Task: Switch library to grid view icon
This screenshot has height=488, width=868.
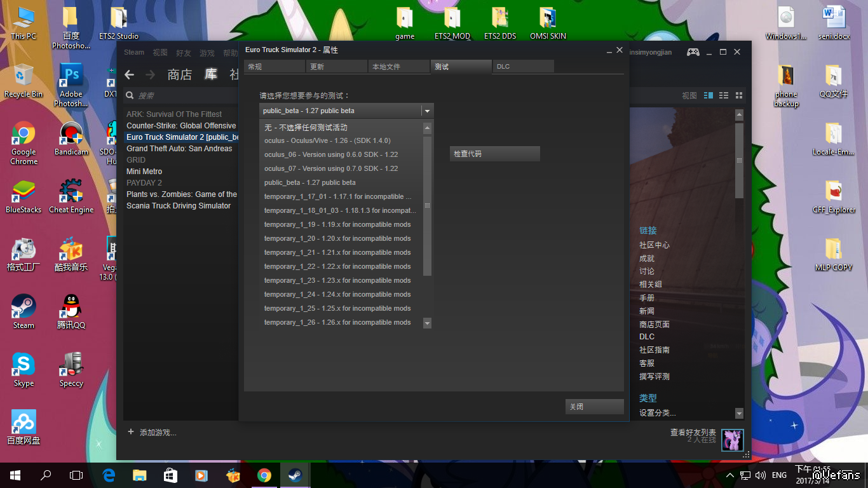Action: coord(739,95)
